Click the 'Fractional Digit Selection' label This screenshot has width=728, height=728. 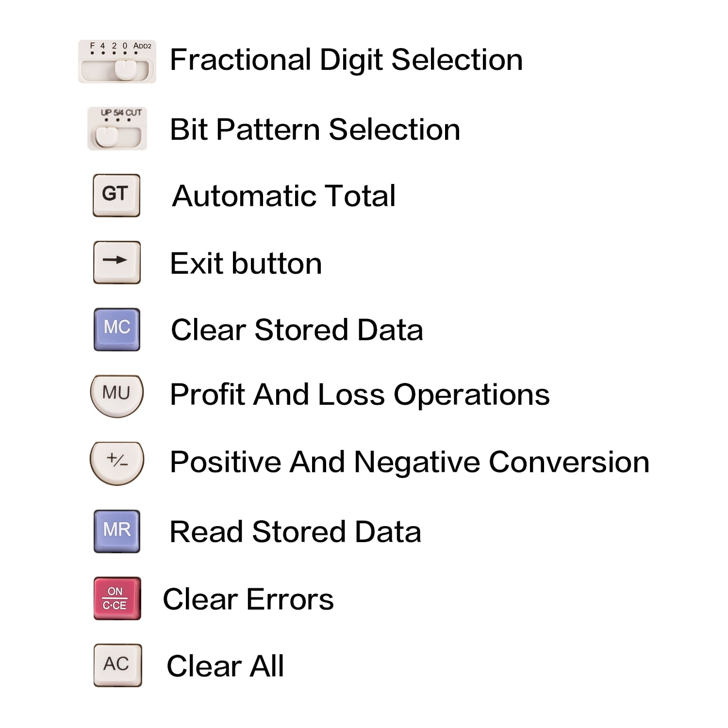click(346, 60)
